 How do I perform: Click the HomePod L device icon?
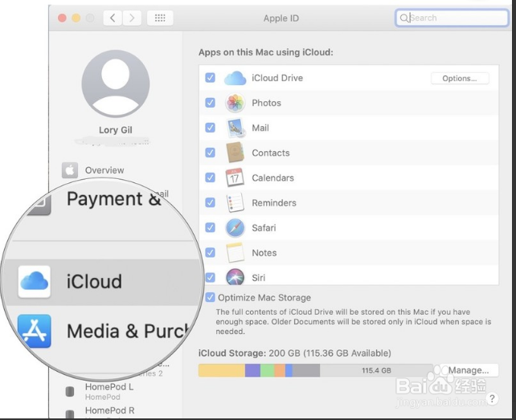[70, 392]
